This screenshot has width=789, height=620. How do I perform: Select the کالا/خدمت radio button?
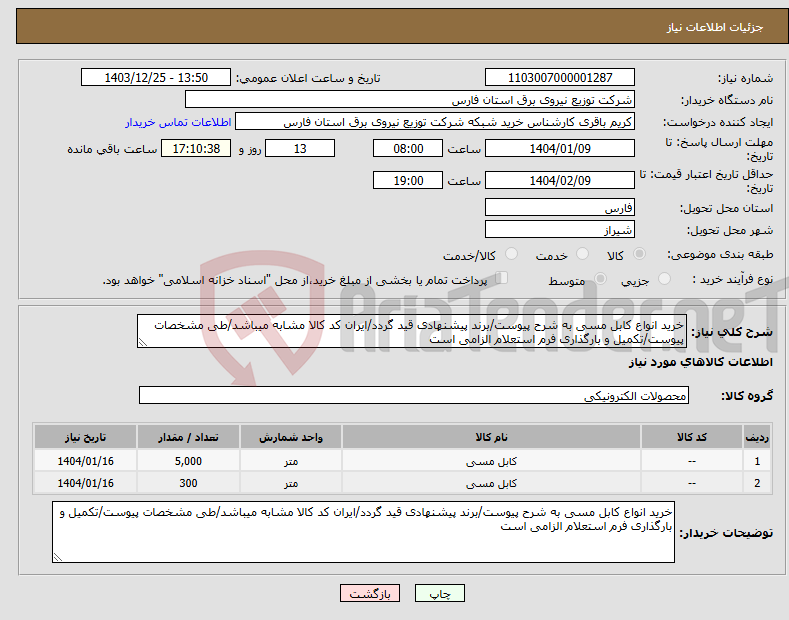click(x=511, y=254)
